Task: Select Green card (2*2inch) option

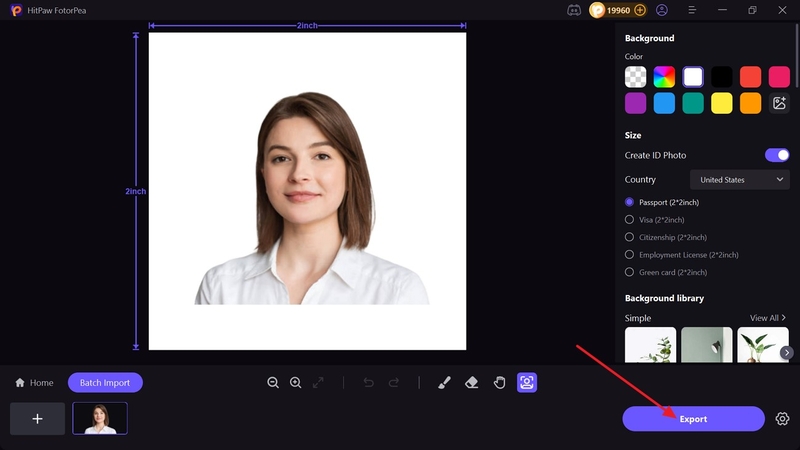Action: click(x=666, y=272)
